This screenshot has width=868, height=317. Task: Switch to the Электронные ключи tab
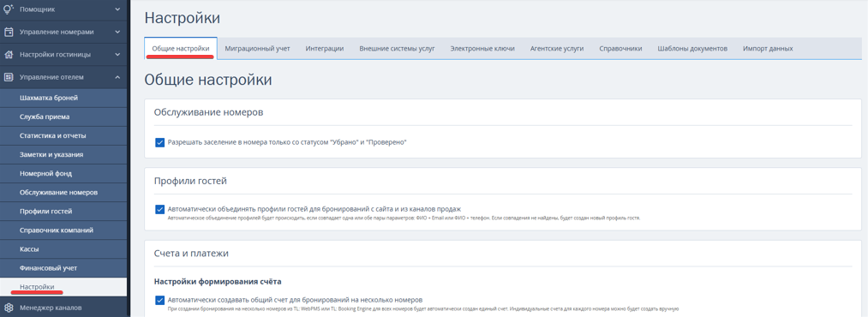pos(482,49)
